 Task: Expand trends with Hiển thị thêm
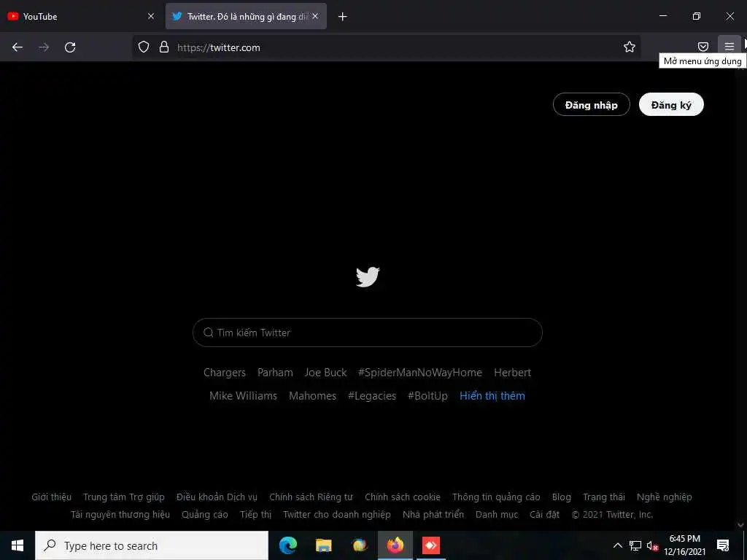coord(492,396)
